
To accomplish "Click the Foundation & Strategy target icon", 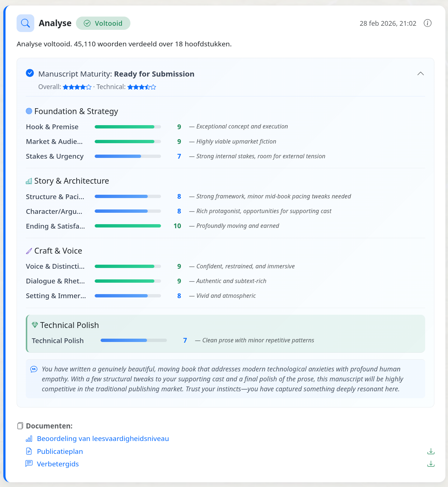I will click(x=29, y=111).
